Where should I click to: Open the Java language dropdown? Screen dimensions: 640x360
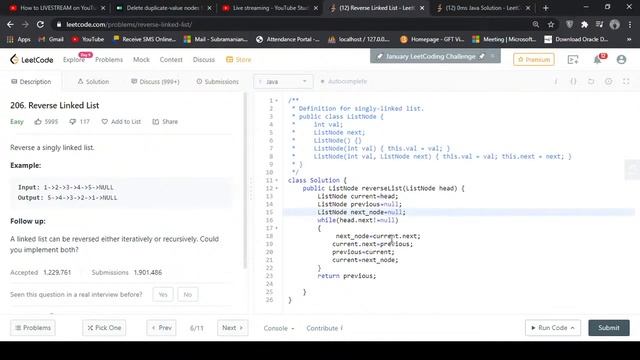[x=283, y=82]
